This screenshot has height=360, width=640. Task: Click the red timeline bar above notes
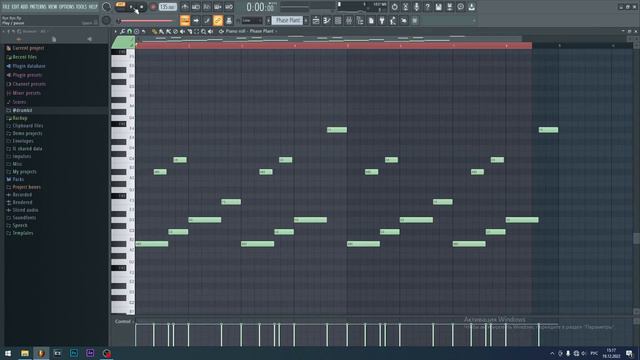coord(333,46)
